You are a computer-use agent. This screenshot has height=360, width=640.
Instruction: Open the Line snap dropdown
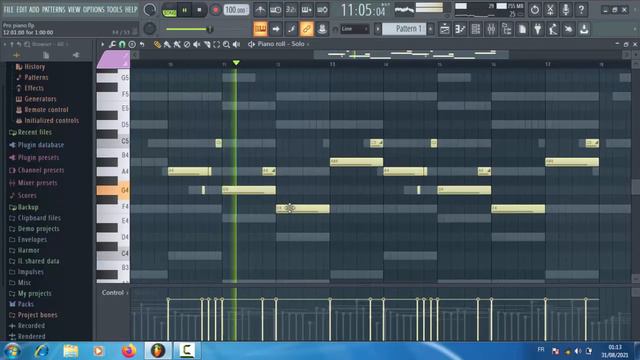354,29
